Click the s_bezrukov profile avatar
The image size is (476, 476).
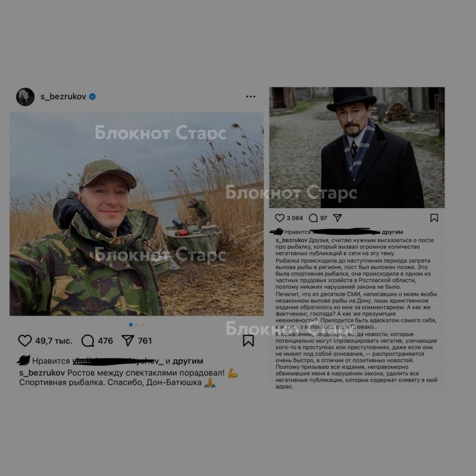click(25, 97)
